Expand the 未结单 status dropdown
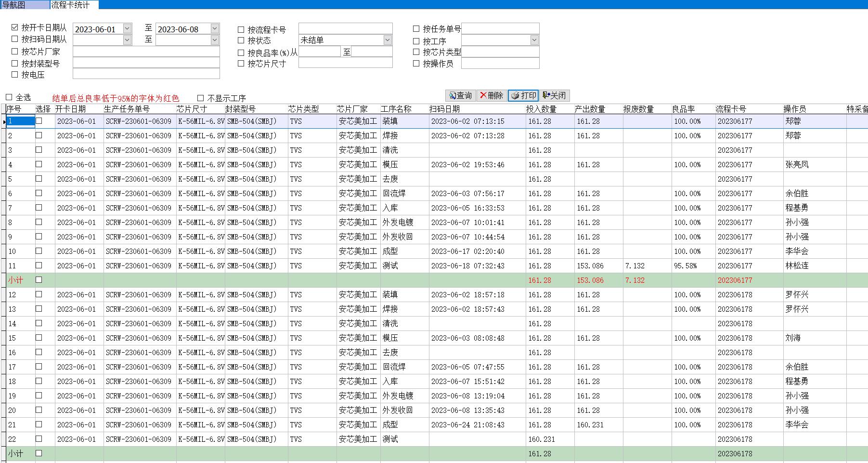The height and width of the screenshot is (463, 868). tap(388, 40)
